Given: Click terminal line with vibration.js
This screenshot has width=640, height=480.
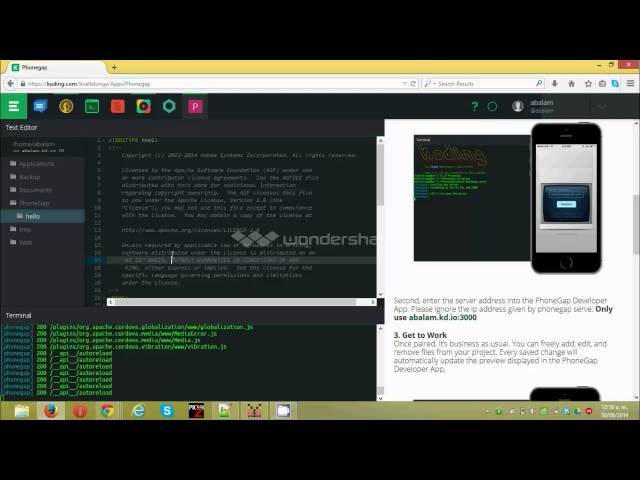Looking at the screenshot, I should tap(114, 347).
